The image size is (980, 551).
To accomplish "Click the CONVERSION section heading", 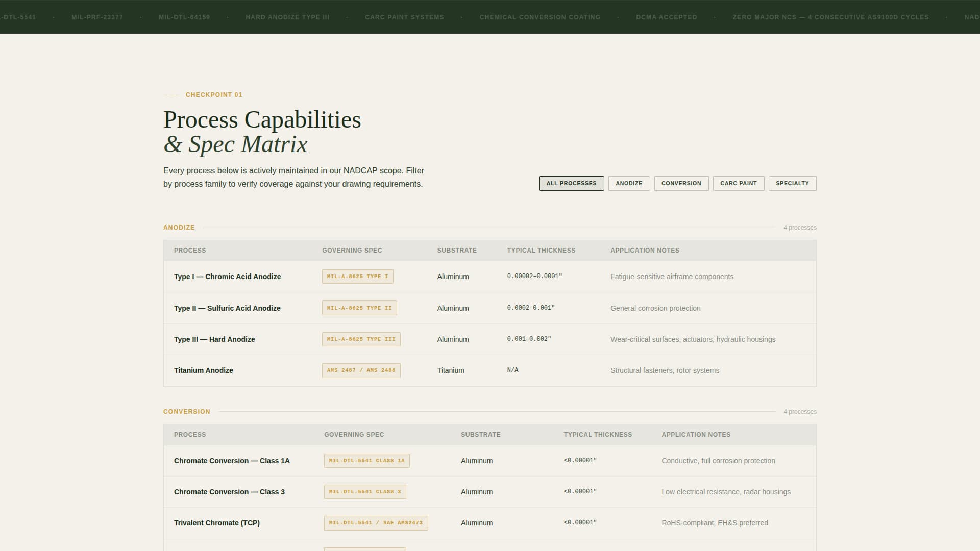I will tap(187, 411).
